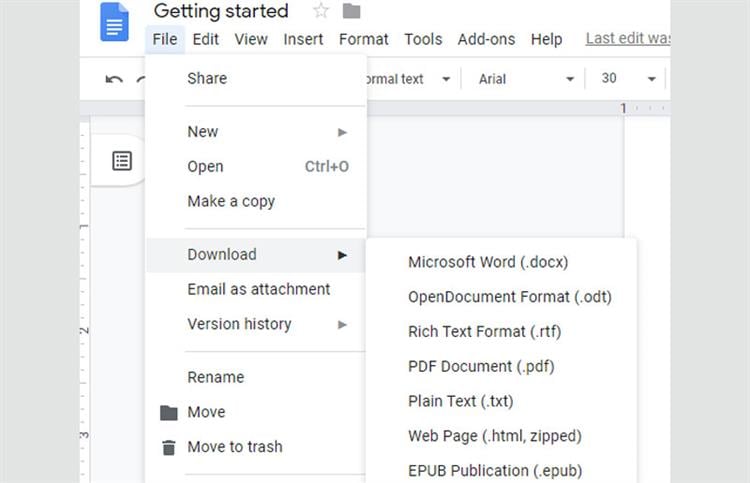The image size is (750, 483).
Task: Open the Normal text style dropdown
Action: tap(410, 79)
